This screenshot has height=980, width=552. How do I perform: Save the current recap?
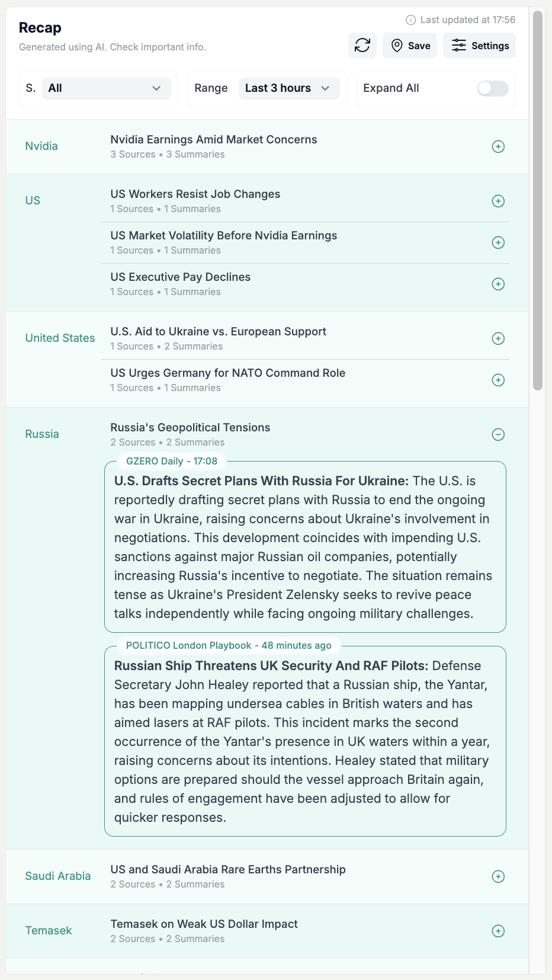pyautogui.click(x=409, y=45)
